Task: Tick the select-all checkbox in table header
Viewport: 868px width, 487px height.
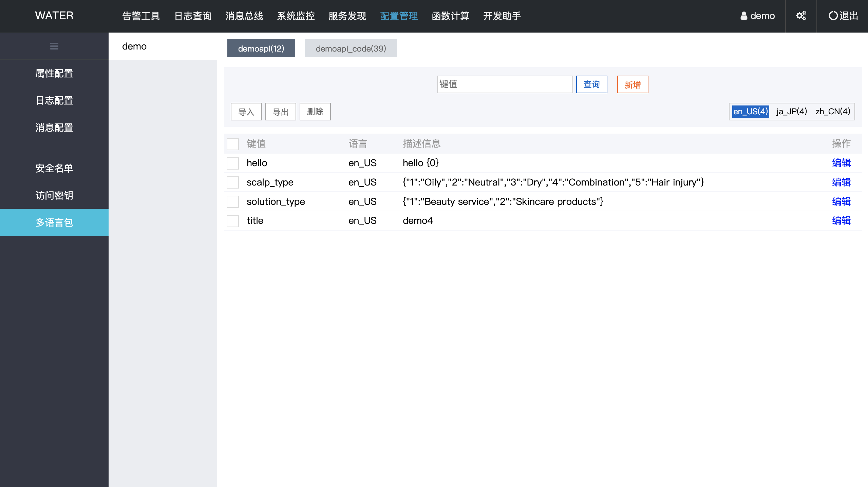Action: [x=233, y=144]
